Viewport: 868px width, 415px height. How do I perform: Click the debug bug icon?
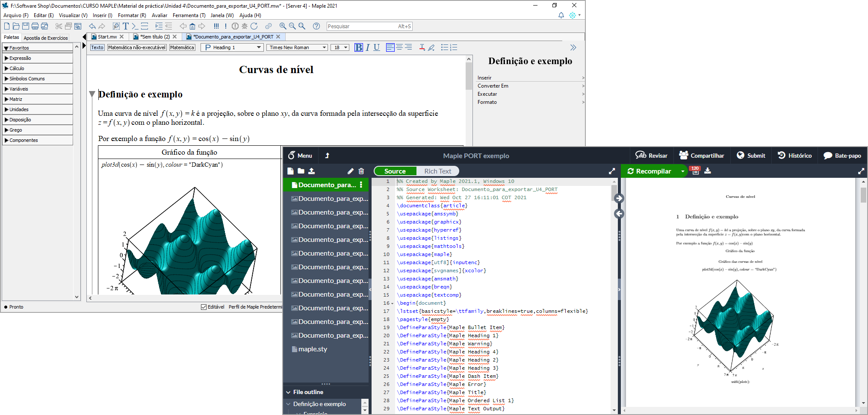point(245,26)
